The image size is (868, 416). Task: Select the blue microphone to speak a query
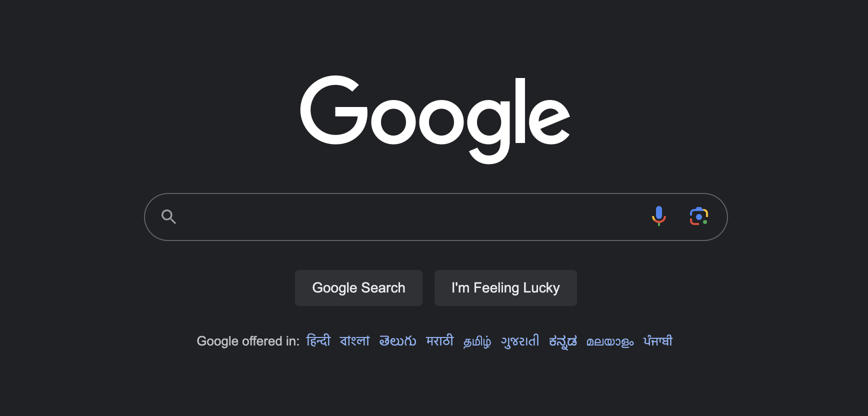pyautogui.click(x=659, y=216)
